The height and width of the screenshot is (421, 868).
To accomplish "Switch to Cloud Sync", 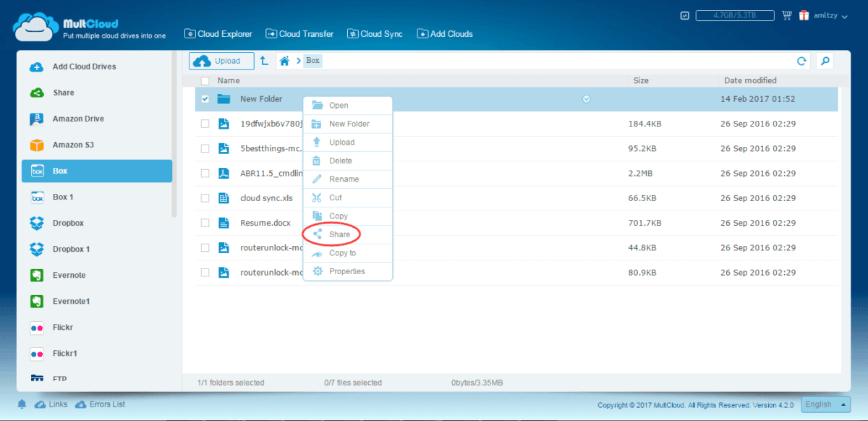I will 375,34.
